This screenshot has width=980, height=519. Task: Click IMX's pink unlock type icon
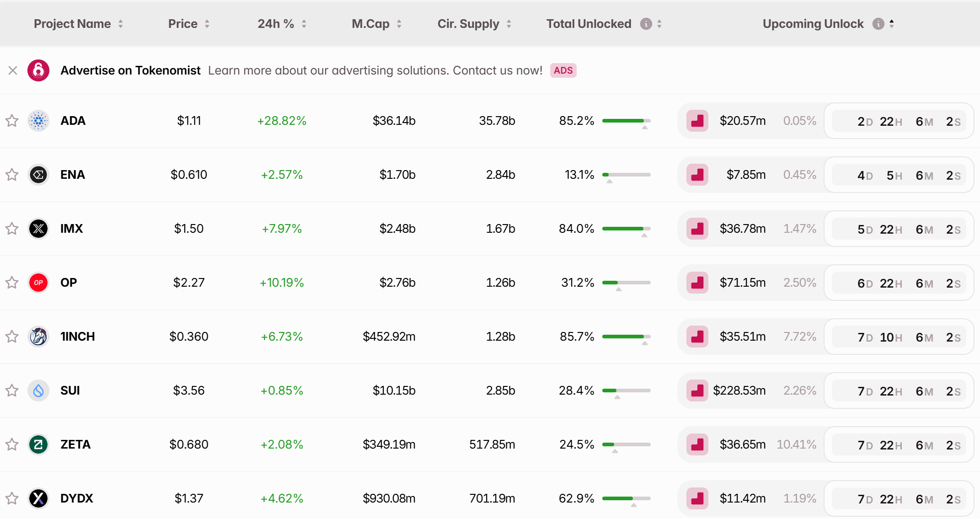pyautogui.click(x=697, y=229)
